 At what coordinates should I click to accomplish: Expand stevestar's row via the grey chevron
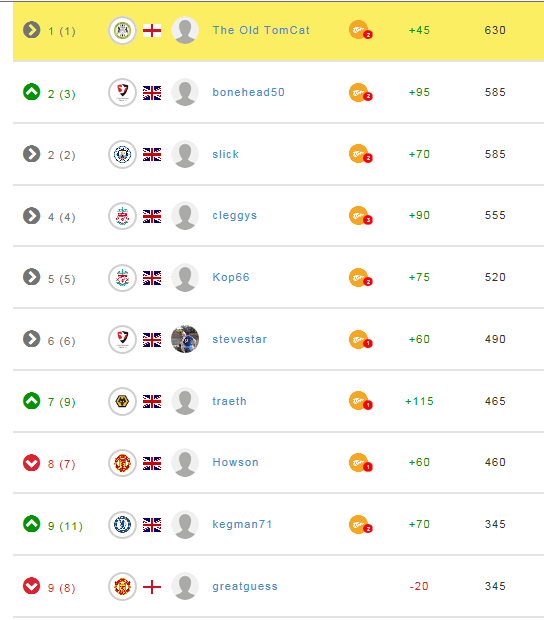(x=32, y=339)
